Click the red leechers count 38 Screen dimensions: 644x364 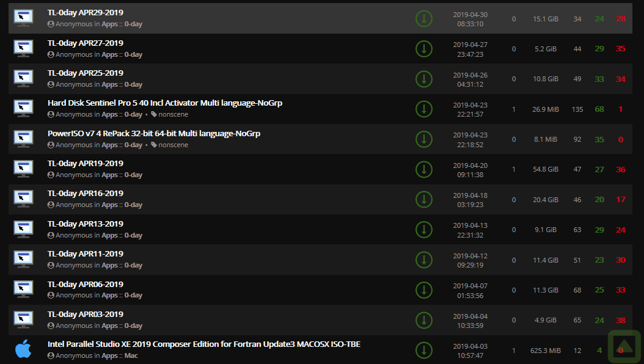(621, 321)
